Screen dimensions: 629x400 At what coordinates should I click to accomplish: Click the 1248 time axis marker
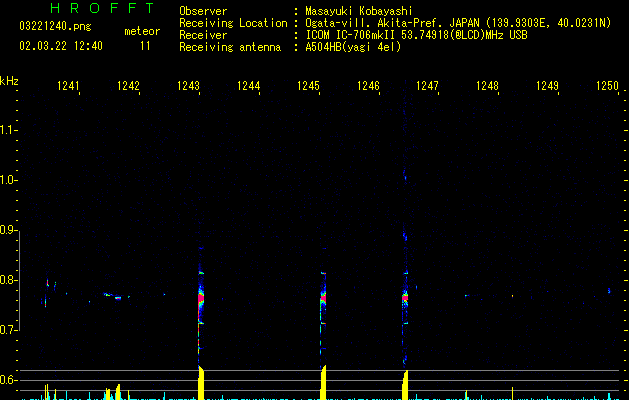[x=487, y=86]
